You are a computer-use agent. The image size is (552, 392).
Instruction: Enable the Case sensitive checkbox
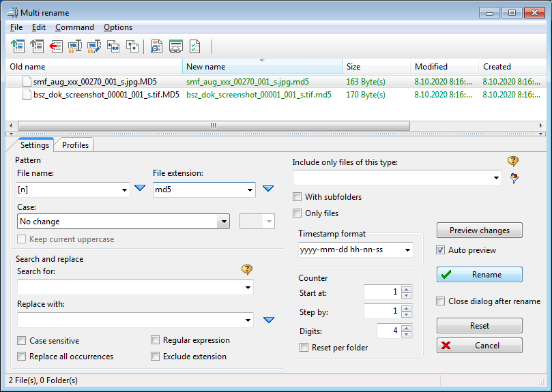(21, 341)
